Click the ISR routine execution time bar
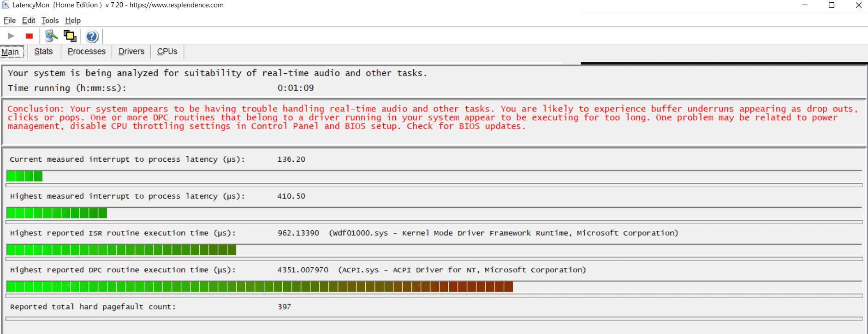The width and height of the screenshot is (868, 334). click(121, 250)
